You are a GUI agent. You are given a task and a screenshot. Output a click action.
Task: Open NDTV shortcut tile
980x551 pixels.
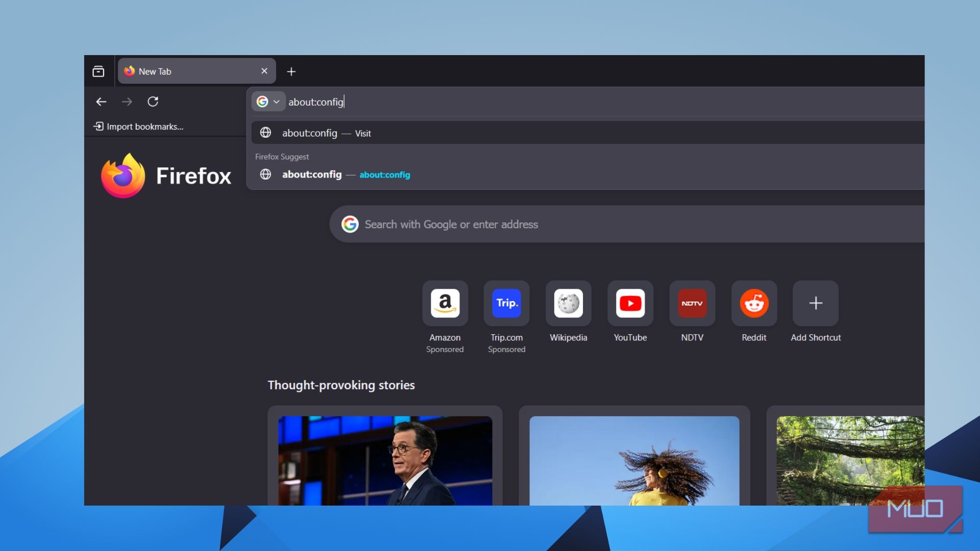(692, 303)
